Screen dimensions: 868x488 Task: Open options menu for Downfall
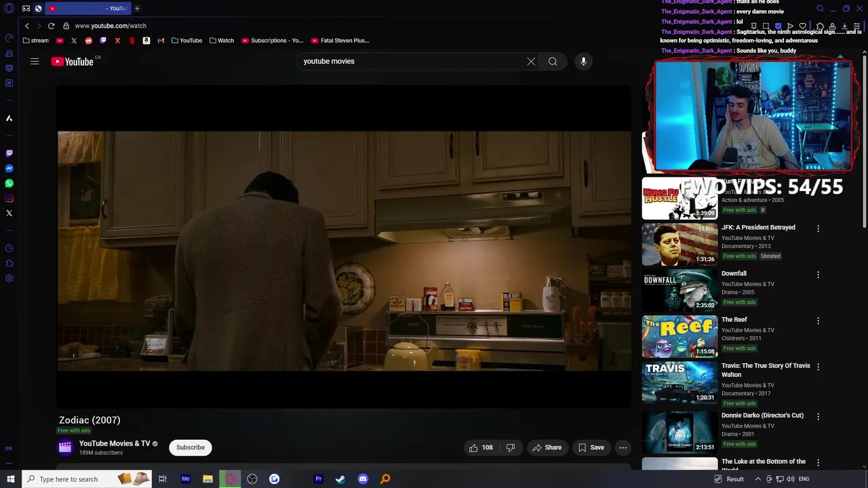[818, 274]
